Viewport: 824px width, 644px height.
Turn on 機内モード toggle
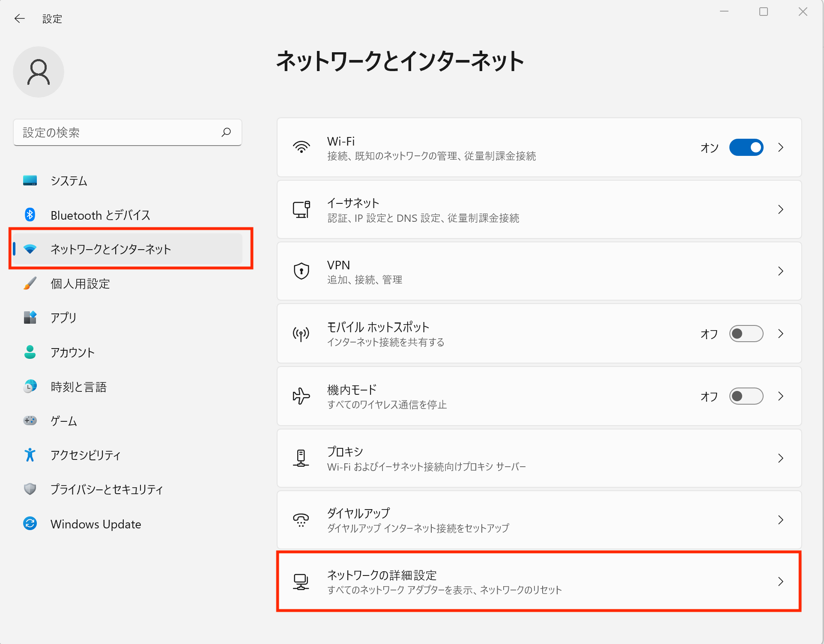coord(746,396)
